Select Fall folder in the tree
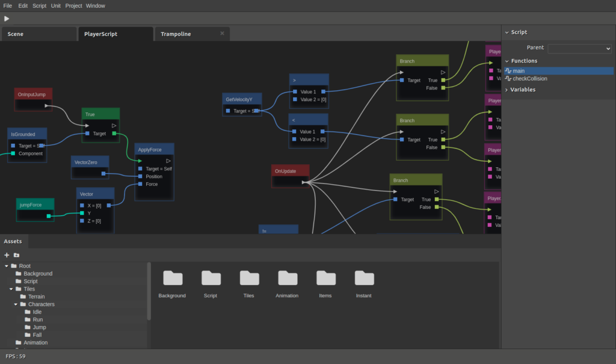The height and width of the screenshot is (364, 616). point(37,335)
